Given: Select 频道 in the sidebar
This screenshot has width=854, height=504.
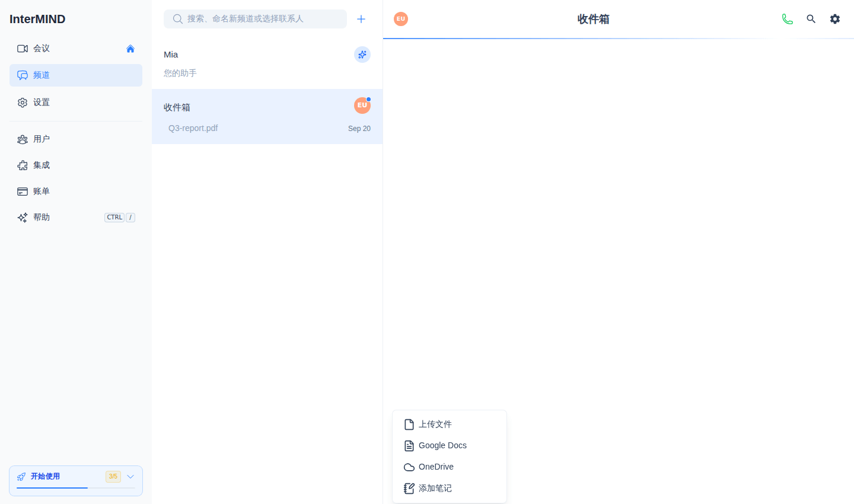Looking at the screenshot, I should 76,75.
